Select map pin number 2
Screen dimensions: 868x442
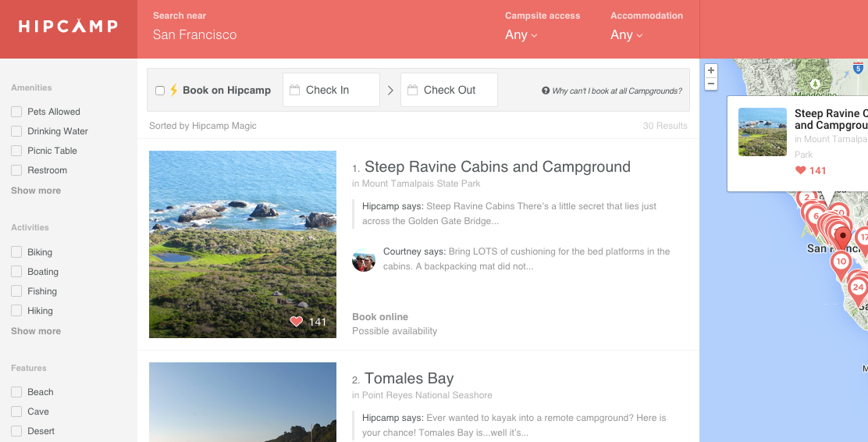click(806, 199)
